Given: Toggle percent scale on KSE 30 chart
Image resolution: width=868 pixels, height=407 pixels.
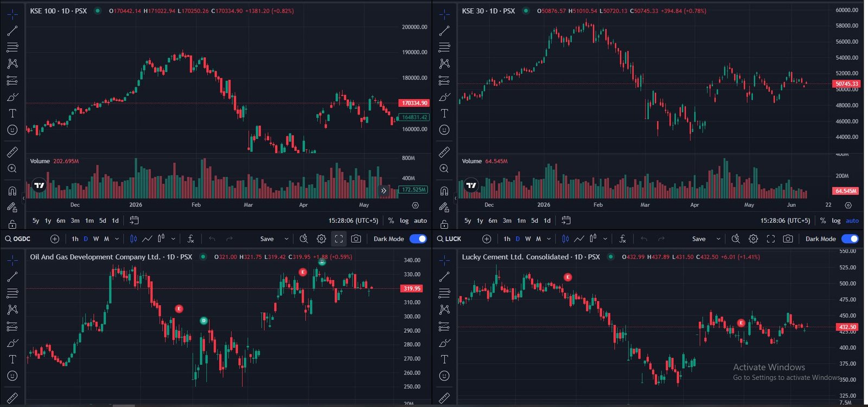Looking at the screenshot, I should tap(823, 221).
